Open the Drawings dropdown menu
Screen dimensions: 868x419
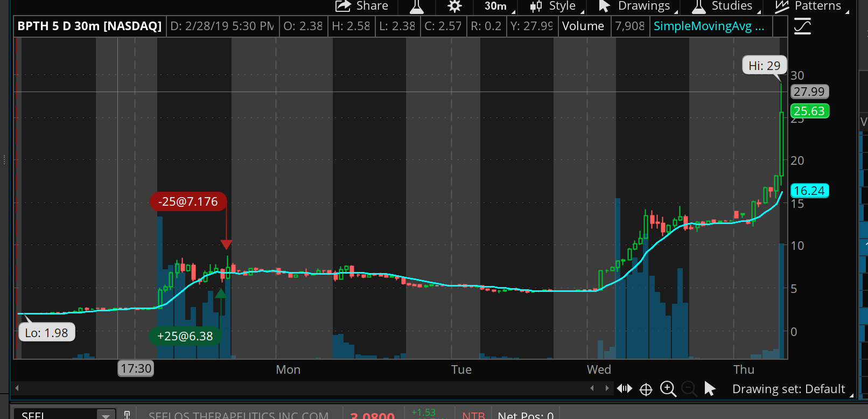[x=638, y=6]
